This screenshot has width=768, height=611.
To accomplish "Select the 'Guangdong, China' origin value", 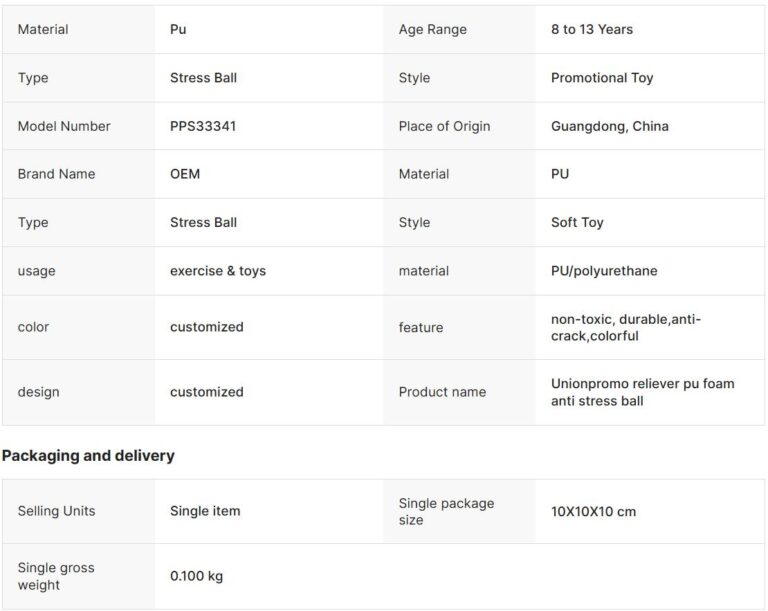I will pyautogui.click(x=609, y=126).
